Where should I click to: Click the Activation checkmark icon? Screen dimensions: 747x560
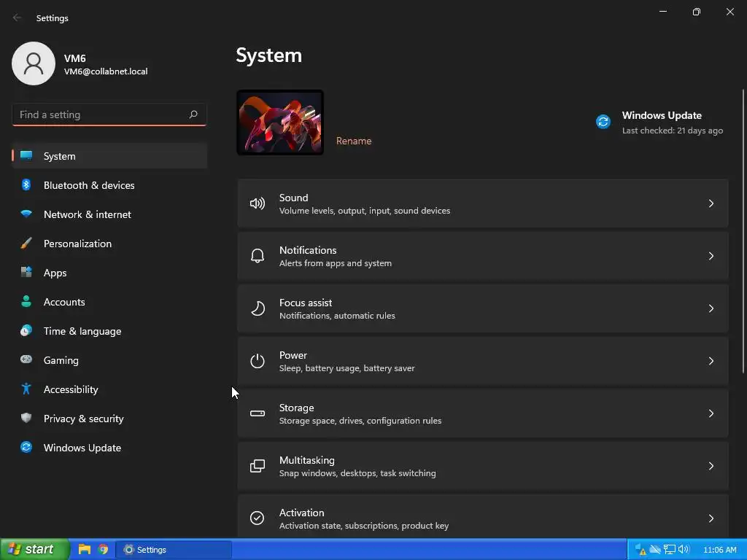(258, 518)
